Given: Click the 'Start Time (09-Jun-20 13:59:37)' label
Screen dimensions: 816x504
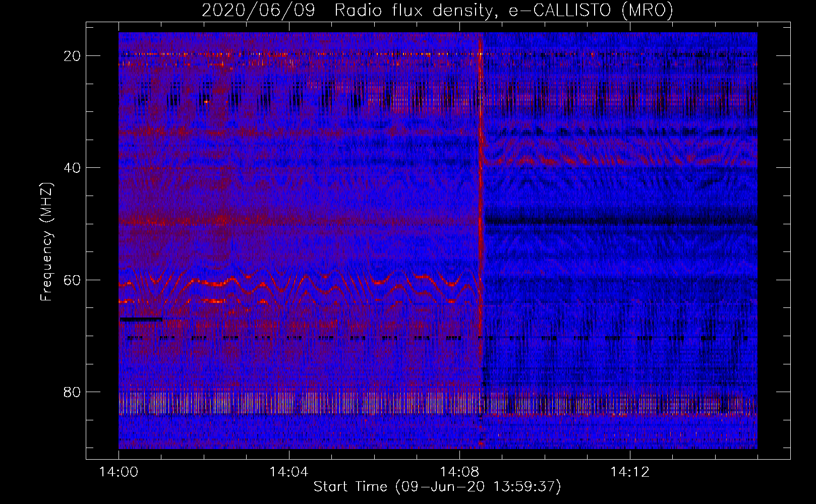Looking at the screenshot, I should pos(437,487).
